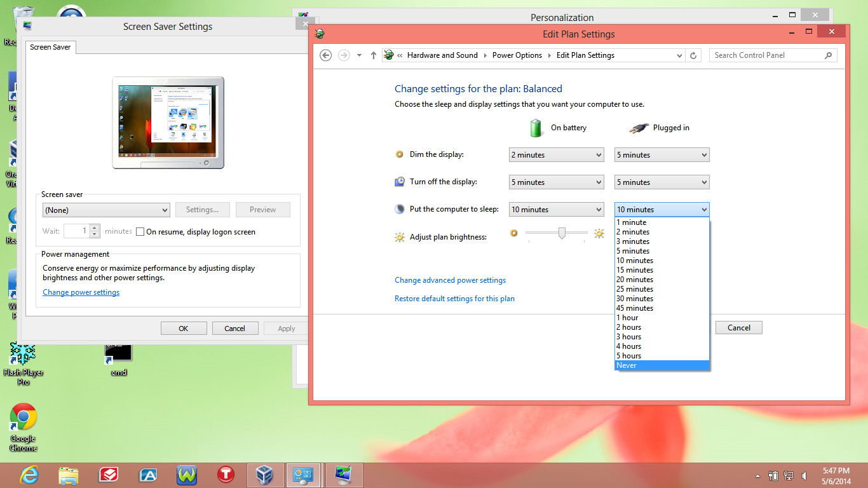Click the high brightness icon right of slider
Screen dimensions: 868x488
tap(599, 233)
